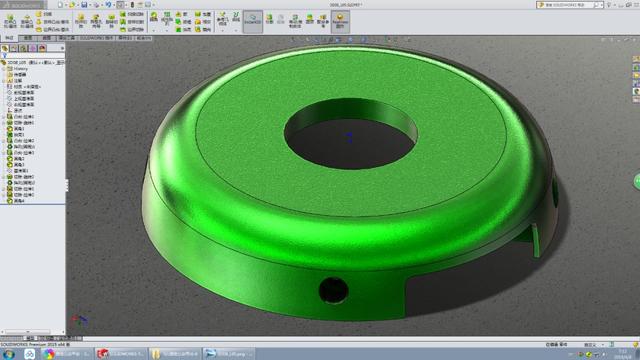Image resolution: width=640 pixels, height=360 pixels.
Task: Open the DisplayManager tab icon
Action: pos(42,48)
